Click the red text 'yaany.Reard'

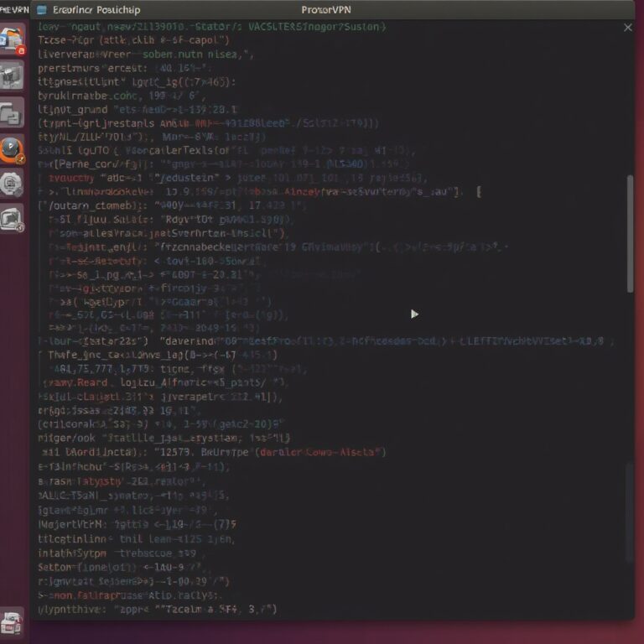[75, 382]
